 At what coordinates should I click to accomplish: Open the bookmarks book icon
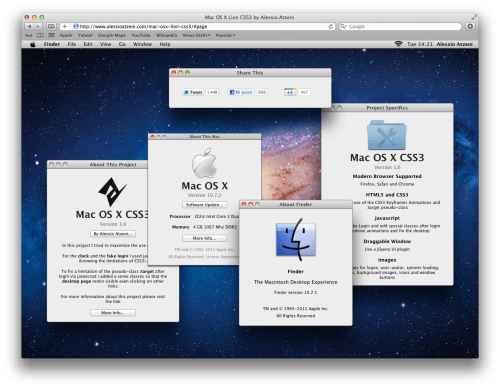(51, 26)
